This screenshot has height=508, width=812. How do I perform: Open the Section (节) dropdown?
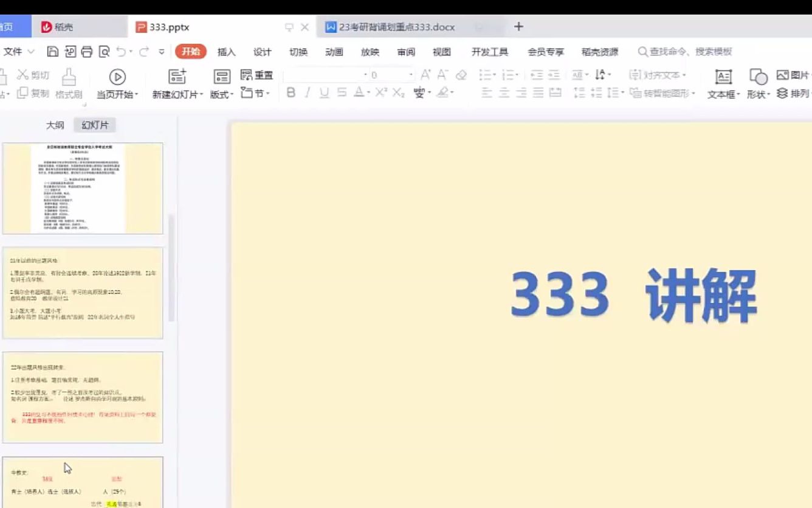(x=255, y=93)
